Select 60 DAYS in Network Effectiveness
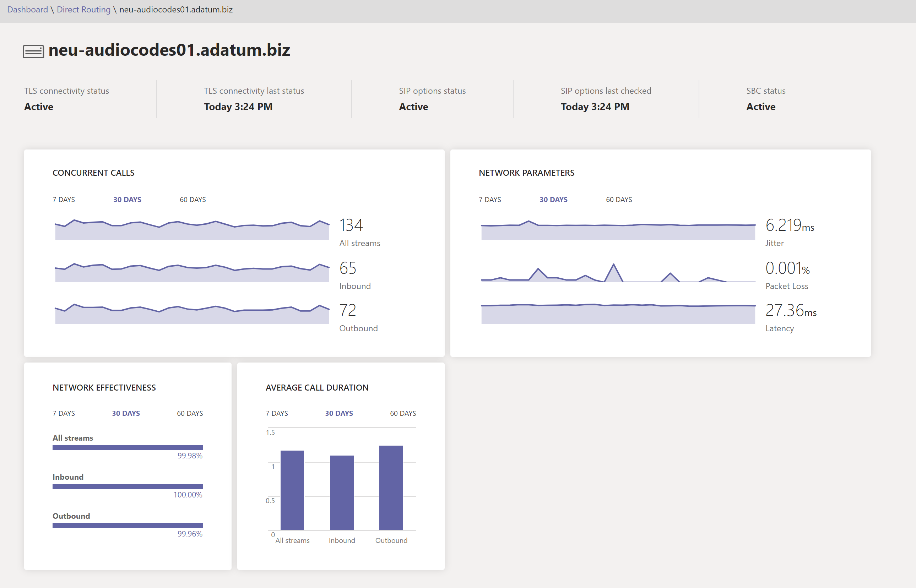This screenshot has width=916, height=588. click(x=190, y=413)
